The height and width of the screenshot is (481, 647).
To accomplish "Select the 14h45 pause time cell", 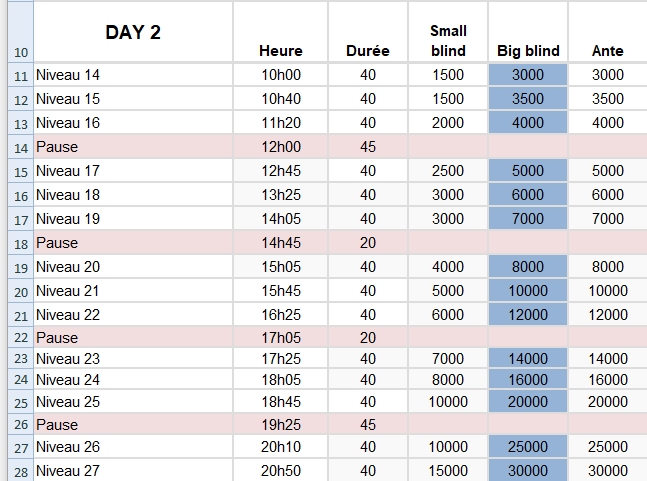I will tap(280, 243).
